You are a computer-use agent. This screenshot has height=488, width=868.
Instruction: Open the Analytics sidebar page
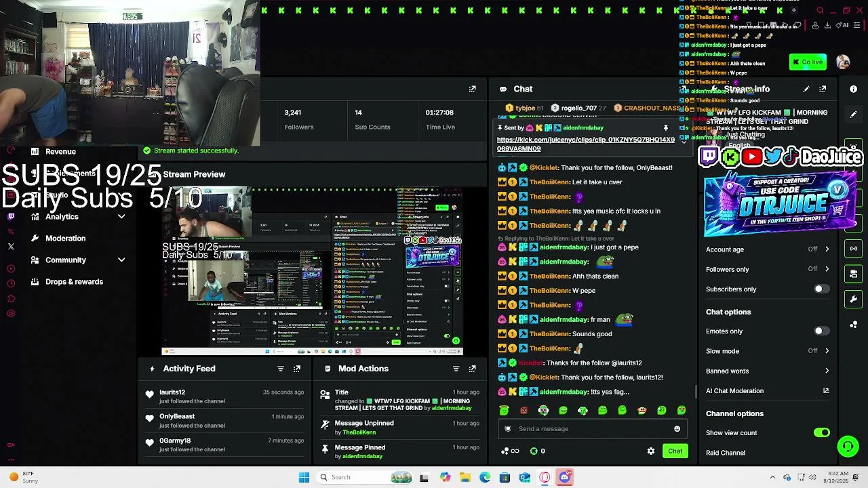(x=62, y=217)
